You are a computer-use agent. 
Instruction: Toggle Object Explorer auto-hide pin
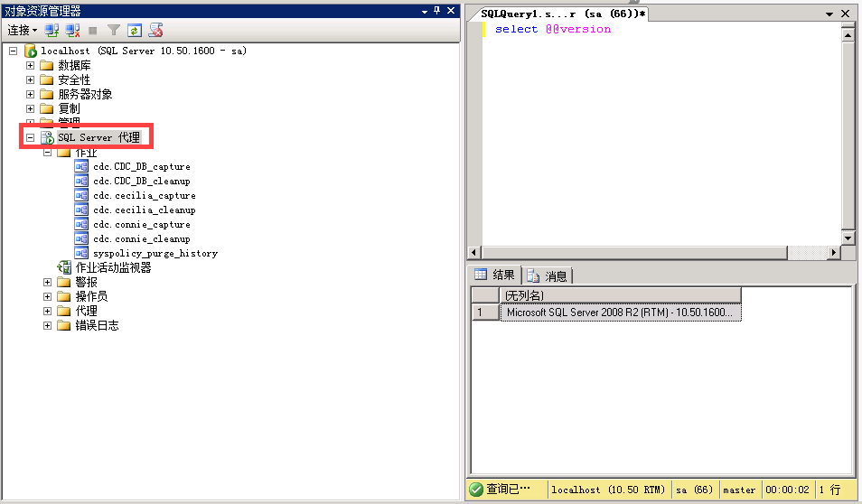pos(437,11)
